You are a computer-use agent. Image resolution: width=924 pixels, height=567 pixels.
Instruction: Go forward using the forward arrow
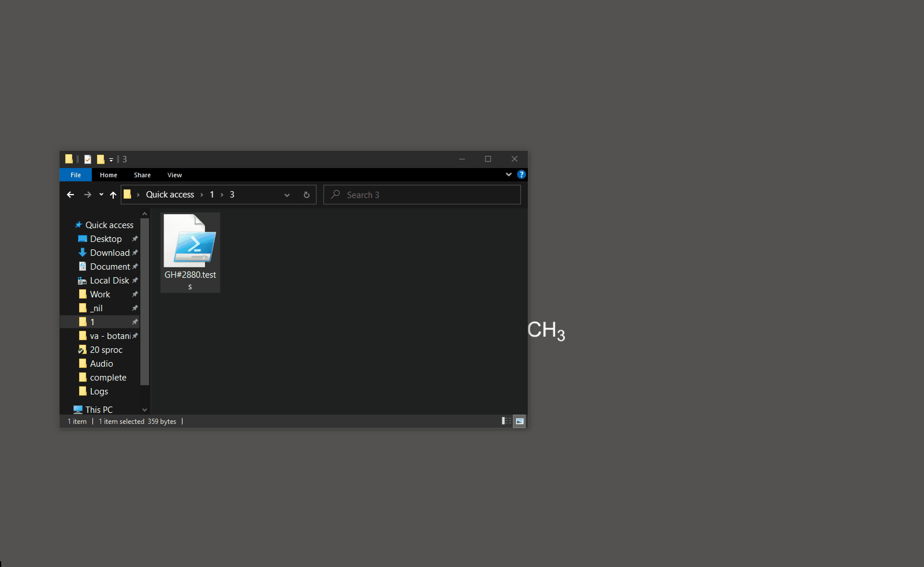[x=88, y=195]
